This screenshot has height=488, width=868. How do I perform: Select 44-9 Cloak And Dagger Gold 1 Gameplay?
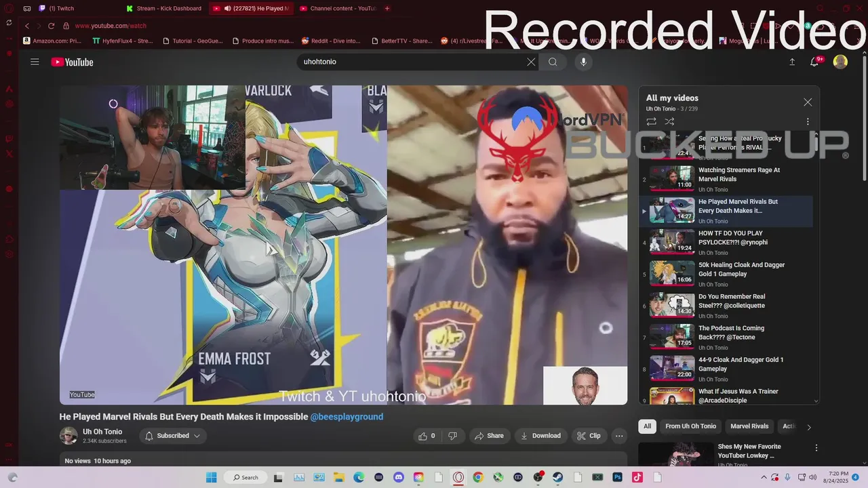[x=726, y=369]
